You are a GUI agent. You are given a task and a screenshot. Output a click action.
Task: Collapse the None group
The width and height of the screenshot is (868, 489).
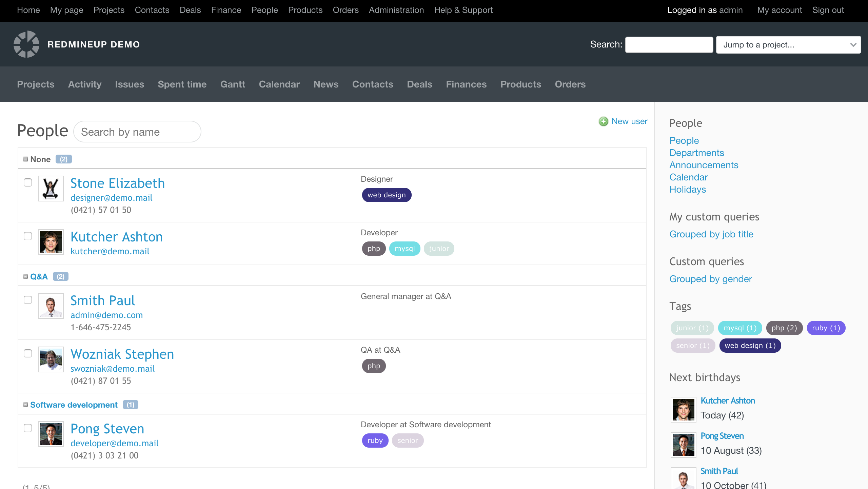coord(25,159)
